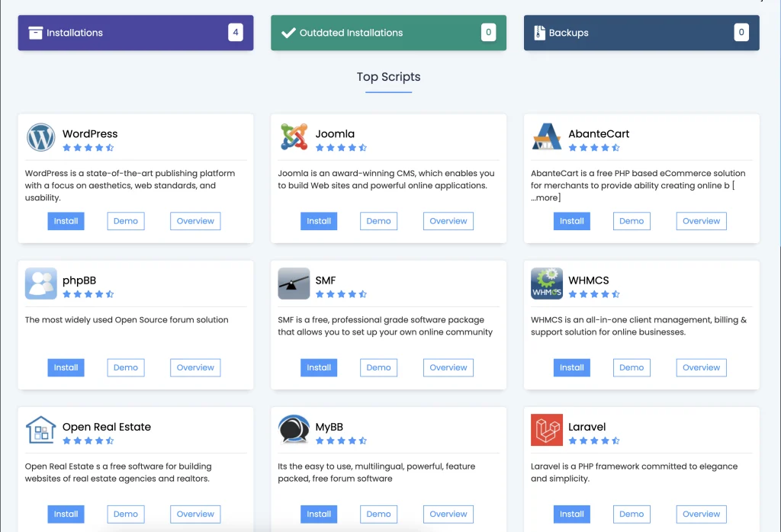Open the Outdated Installations panel

click(388, 33)
